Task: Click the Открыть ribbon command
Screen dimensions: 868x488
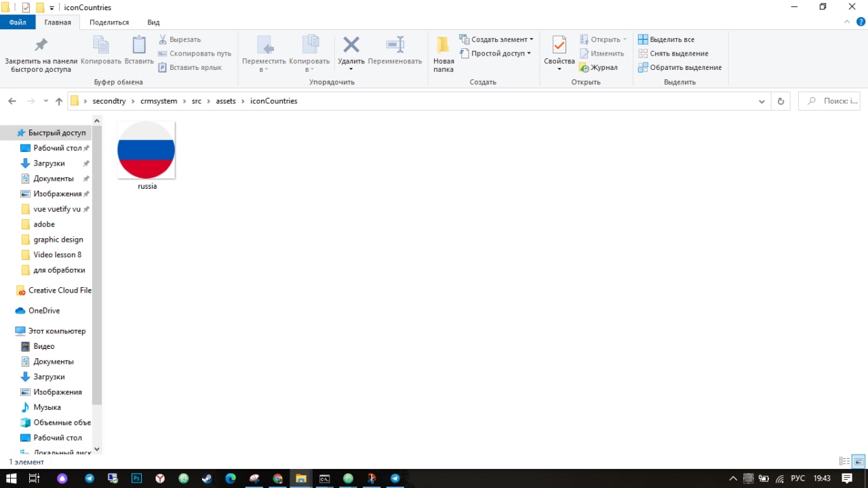Action: (x=604, y=39)
